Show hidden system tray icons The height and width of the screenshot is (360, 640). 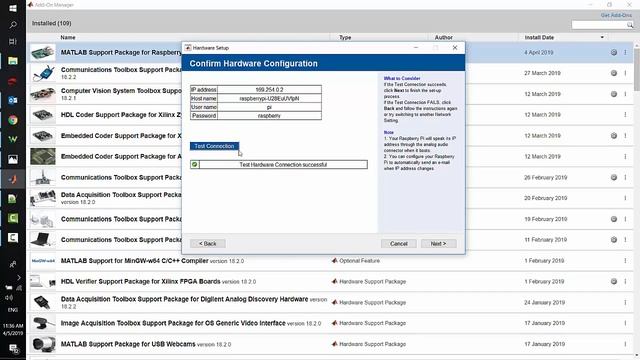[18, 278]
